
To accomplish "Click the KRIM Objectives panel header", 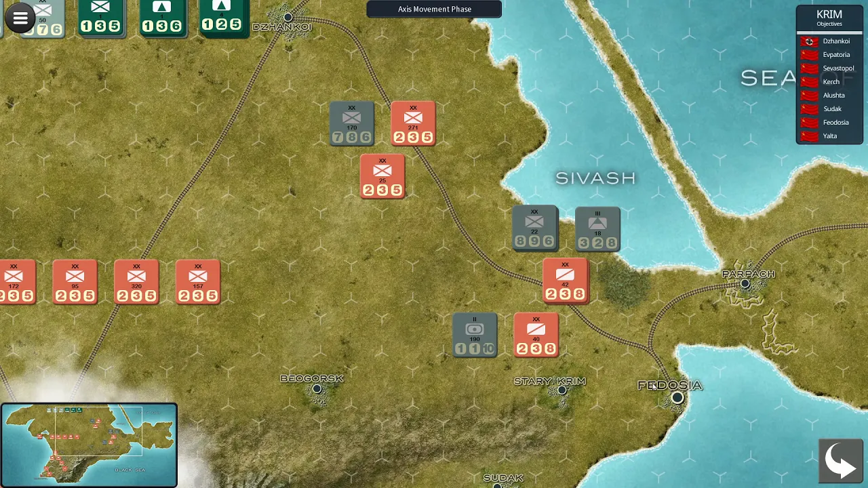I will click(x=829, y=18).
